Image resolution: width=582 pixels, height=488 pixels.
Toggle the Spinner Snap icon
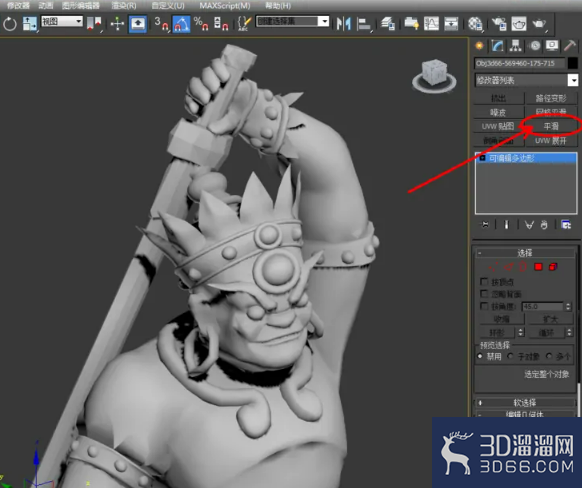tap(221, 24)
